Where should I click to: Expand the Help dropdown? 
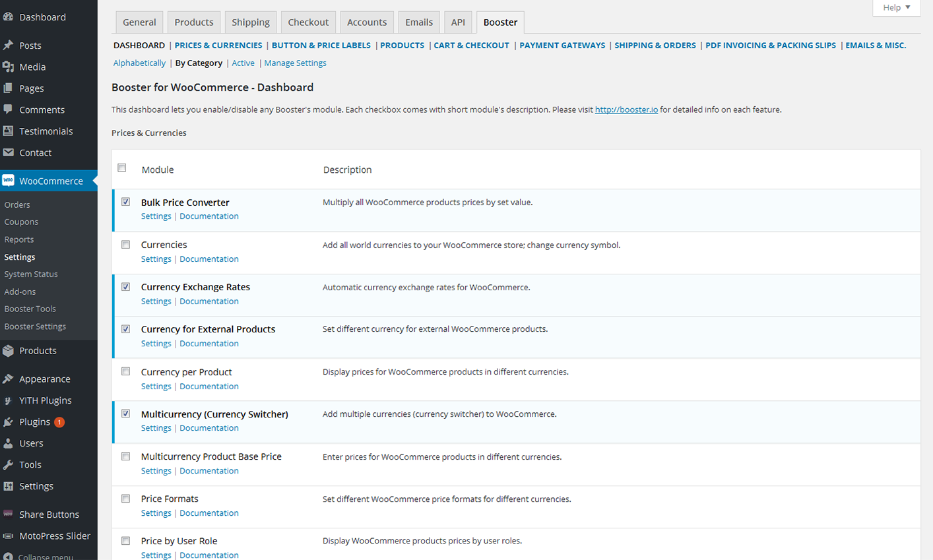click(896, 7)
